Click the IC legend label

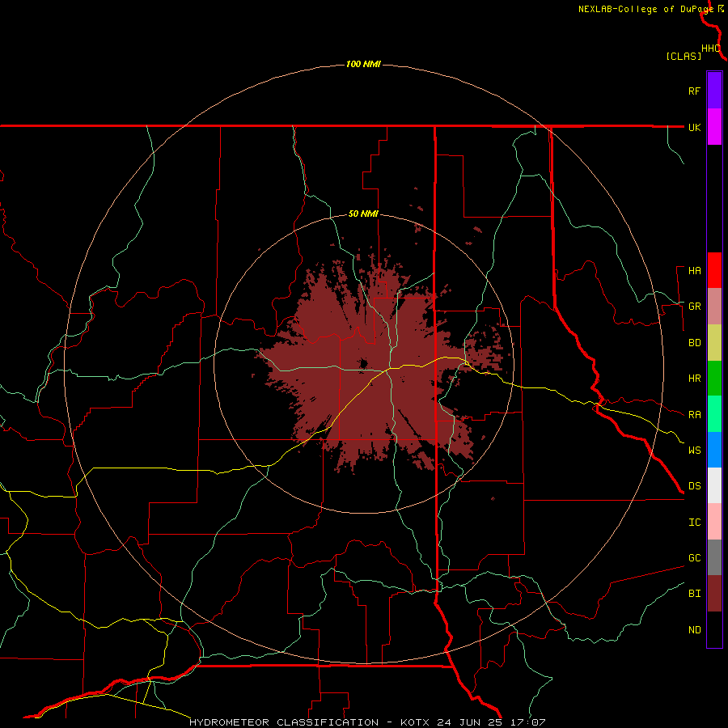694,523
